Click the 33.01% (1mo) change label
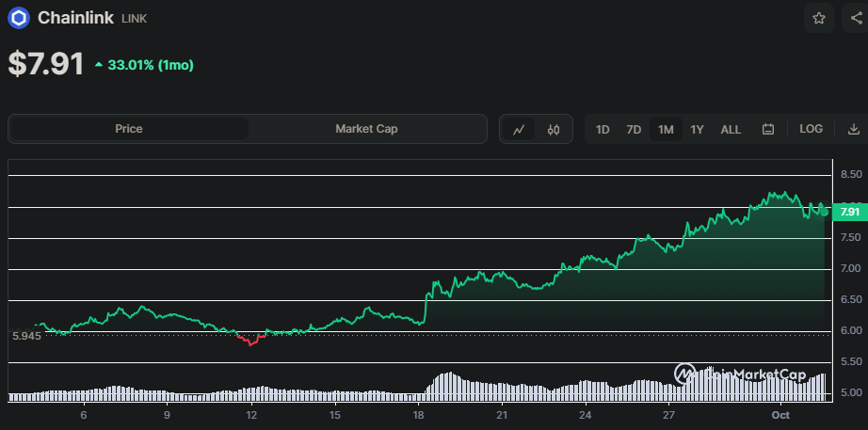 (x=144, y=65)
